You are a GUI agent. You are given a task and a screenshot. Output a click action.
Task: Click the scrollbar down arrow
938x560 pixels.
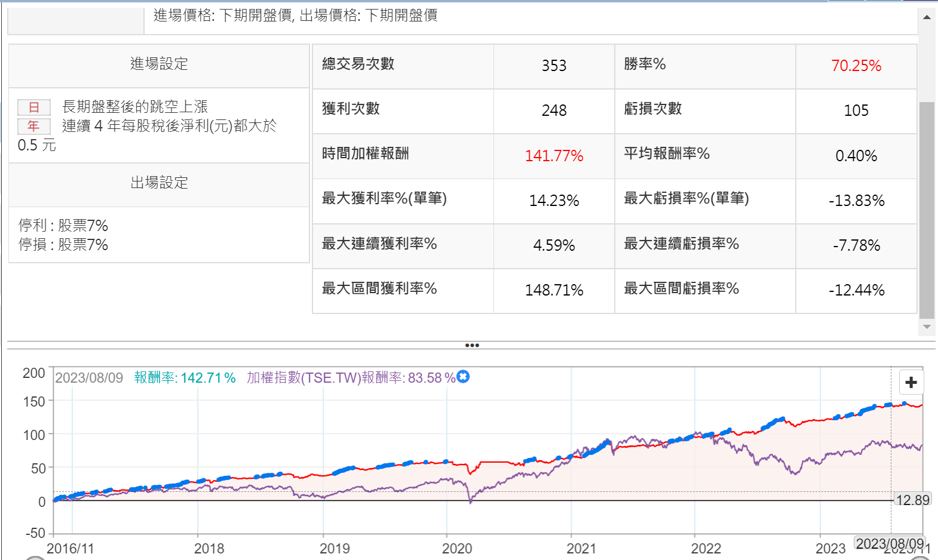click(x=927, y=327)
